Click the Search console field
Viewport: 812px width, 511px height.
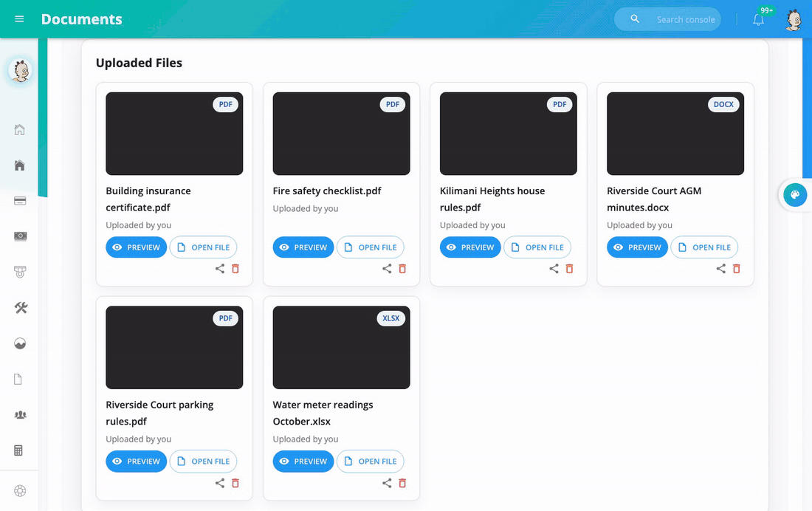(667, 19)
